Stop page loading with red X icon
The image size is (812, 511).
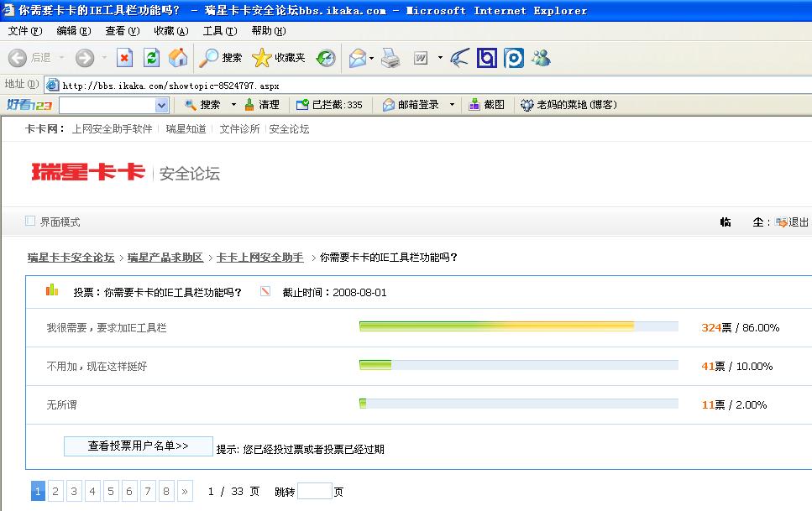coord(124,57)
